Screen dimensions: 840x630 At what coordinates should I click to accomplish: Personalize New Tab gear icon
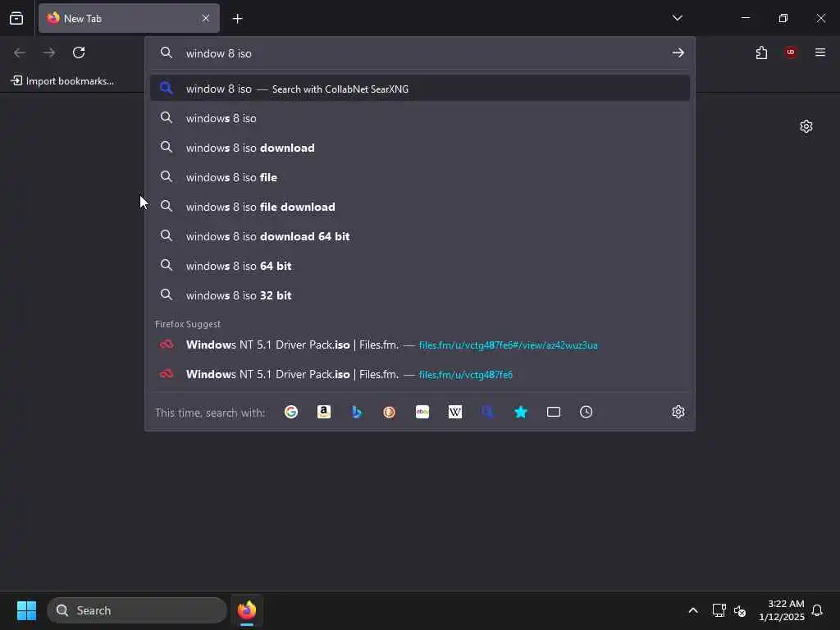coord(806,126)
